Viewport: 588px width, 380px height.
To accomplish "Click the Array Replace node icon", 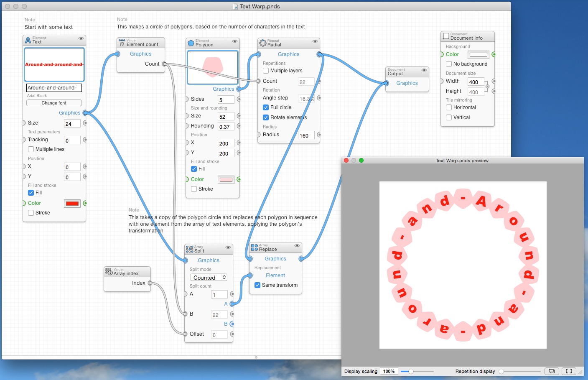I will [254, 247].
